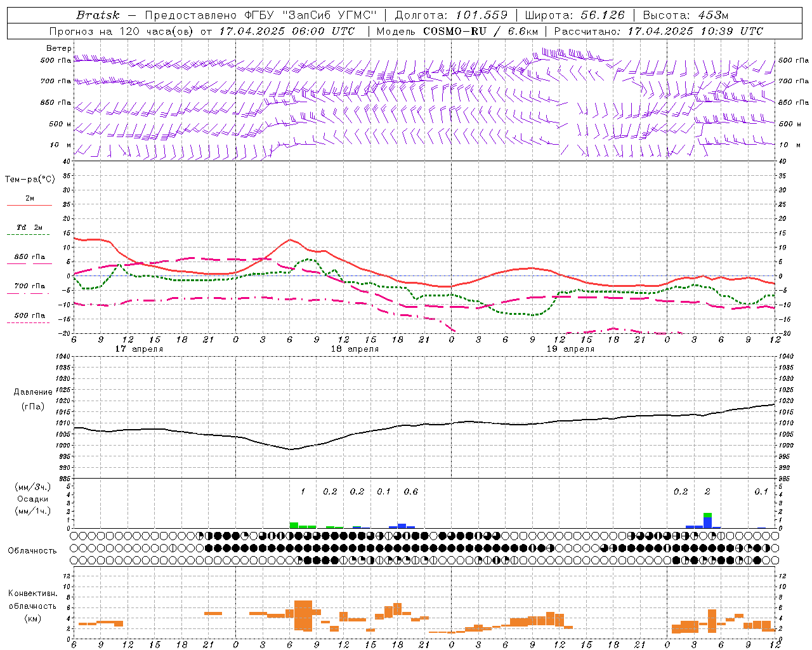Click the "Облачность" cloud cover label

click(x=32, y=550)
